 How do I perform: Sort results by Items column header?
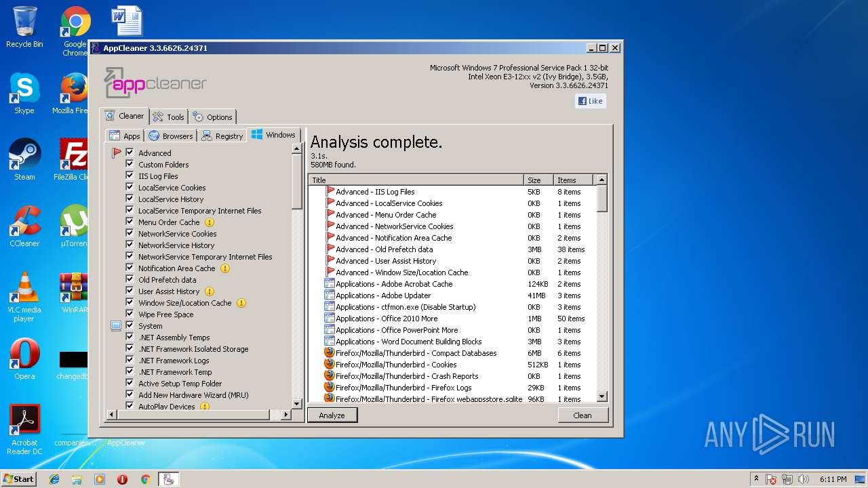(x=572, y=180)
